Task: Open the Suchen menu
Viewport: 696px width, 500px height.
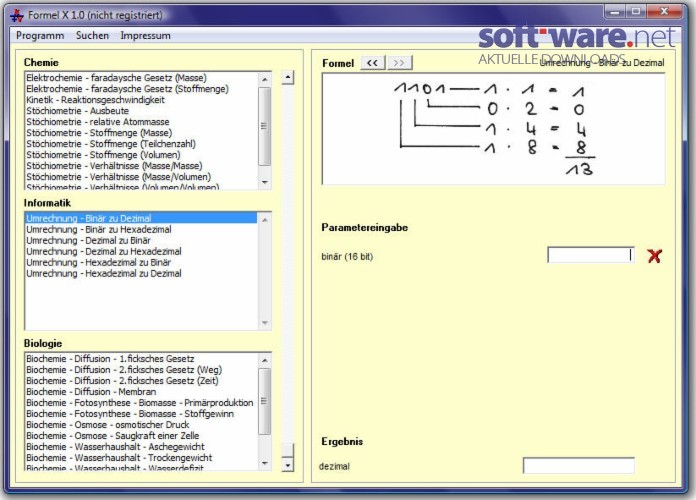Action: click(x=92, y=36)
